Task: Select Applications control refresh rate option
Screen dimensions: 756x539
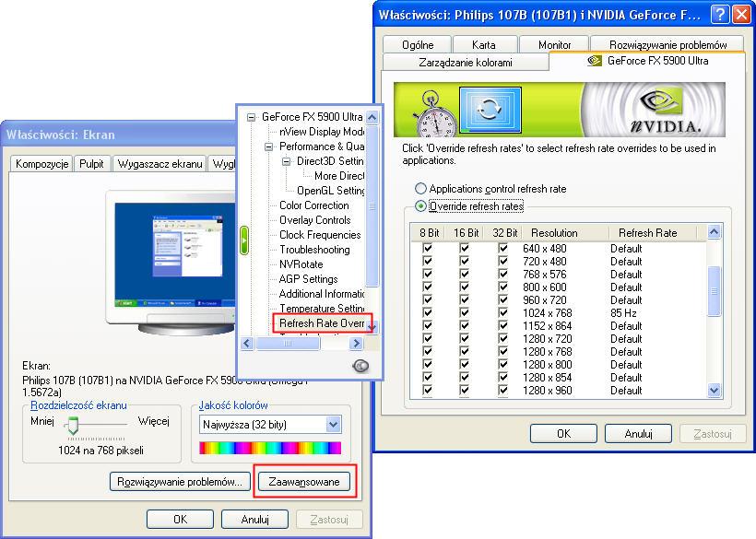Action: (x=420, y=189)
